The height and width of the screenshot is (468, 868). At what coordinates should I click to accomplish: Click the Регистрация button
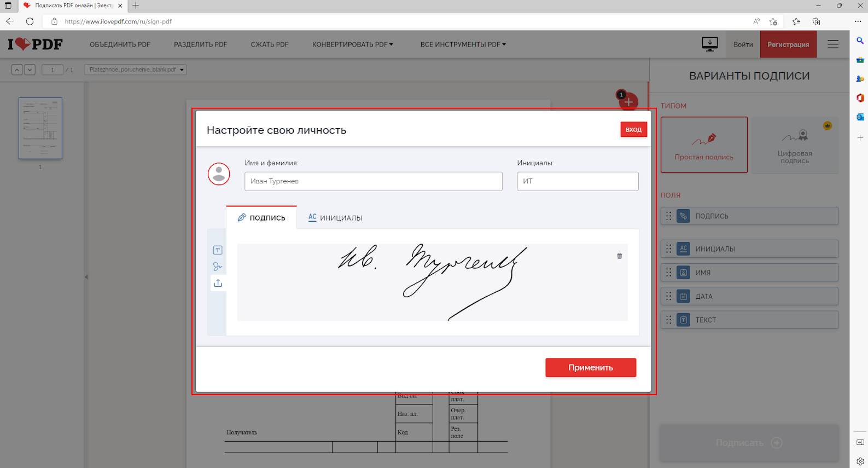point(788,44)
